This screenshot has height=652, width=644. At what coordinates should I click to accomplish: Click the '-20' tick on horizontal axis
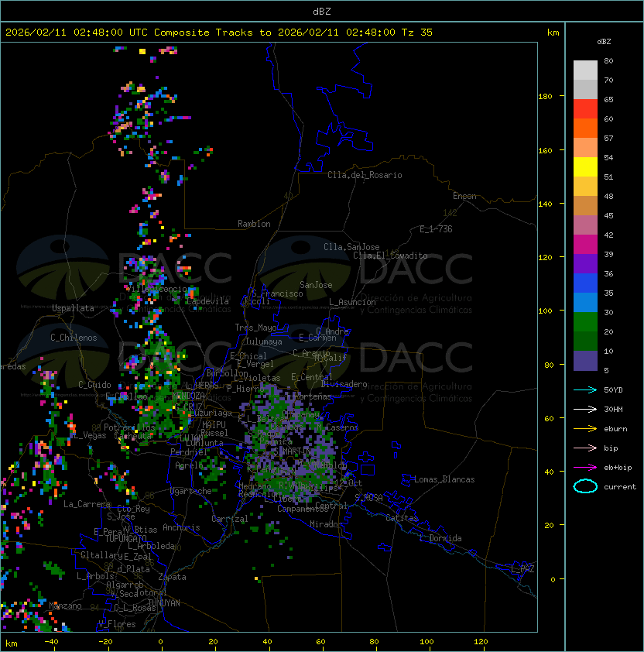coord(105,642)
